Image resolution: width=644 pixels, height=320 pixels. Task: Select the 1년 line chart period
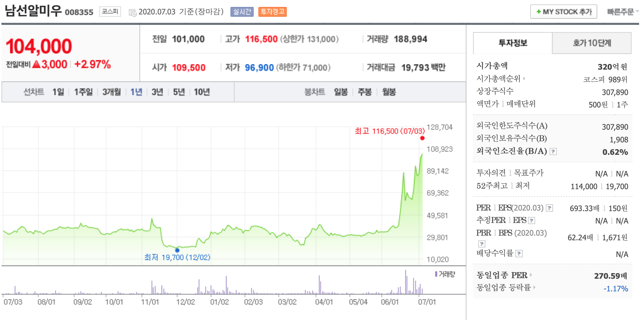coord(136,92)
